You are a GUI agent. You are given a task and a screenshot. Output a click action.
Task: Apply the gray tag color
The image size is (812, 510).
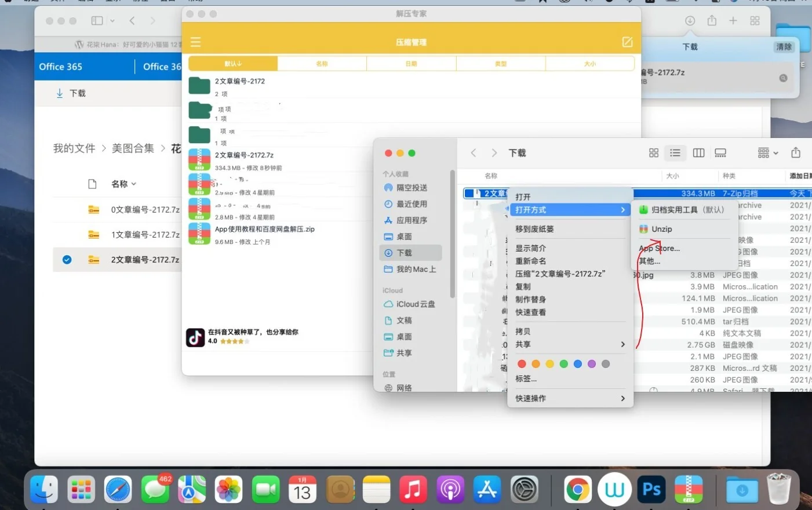click(x=606, y=364)
